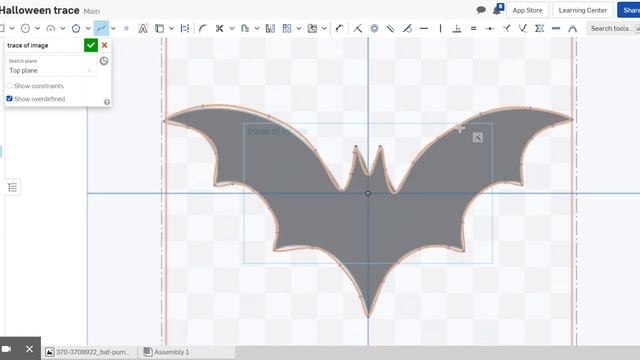Viewport: 640px width, 360px height.
Task: Click the Search tools field
Action: coord(613,28)
